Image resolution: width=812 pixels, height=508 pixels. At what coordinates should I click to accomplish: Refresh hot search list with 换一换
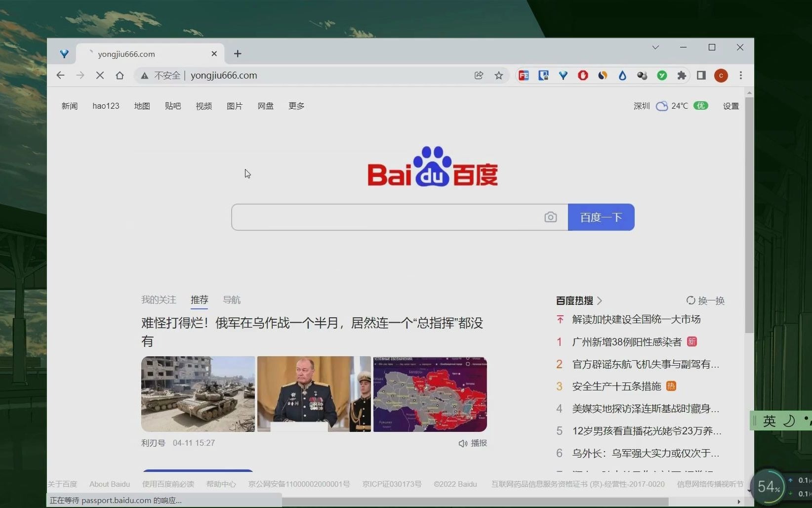click(x=705, y=300)
